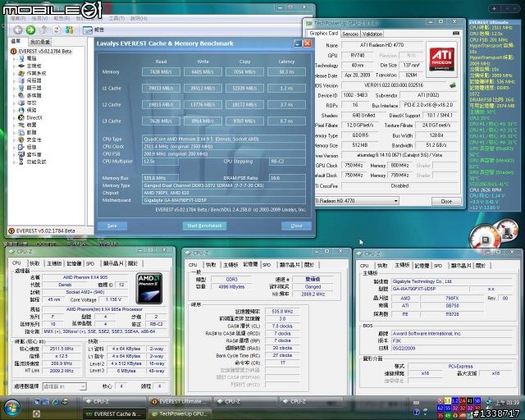525x420 pixels.
Task: Click the 裝置 devices icon in EVEREST tree
Action: 21,125
